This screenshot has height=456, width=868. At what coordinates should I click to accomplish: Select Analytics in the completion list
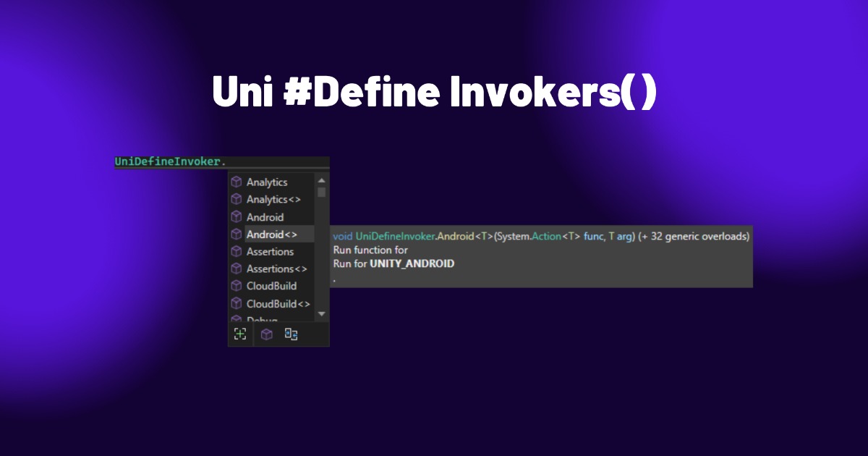(267, 182)
